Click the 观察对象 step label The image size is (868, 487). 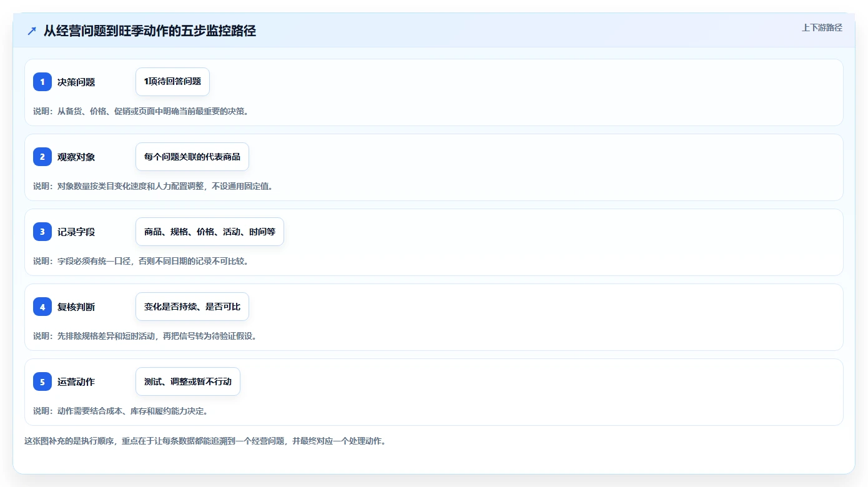click(x=76, y=157)
